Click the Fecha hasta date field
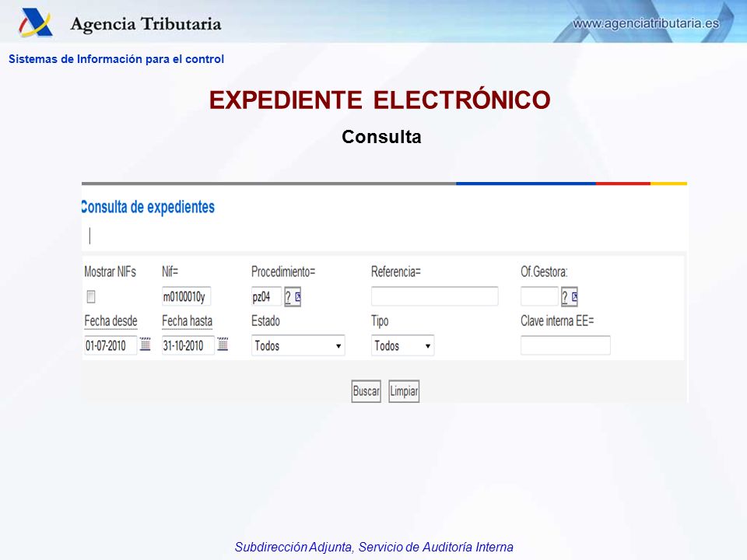The image size is (747, 560). tap(188, 345)
